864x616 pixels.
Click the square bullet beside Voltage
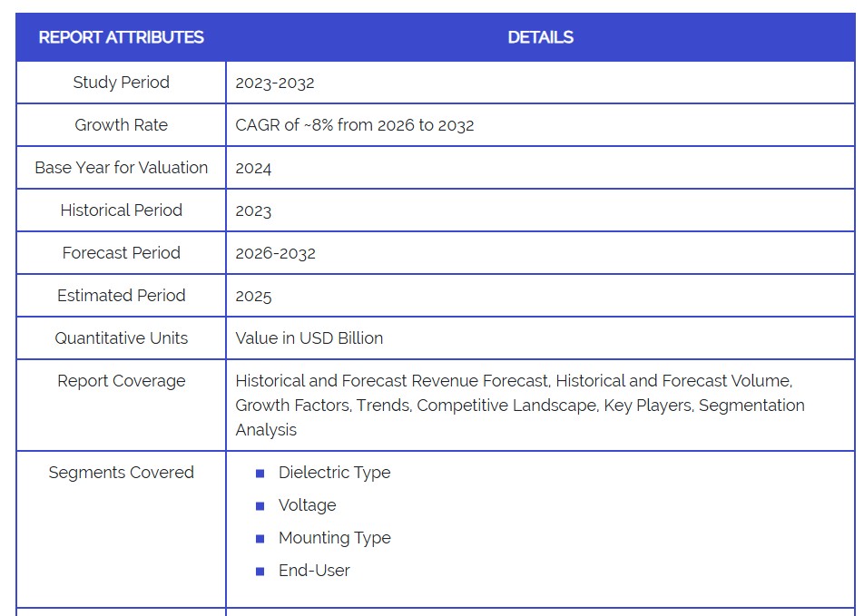(260, 506)
